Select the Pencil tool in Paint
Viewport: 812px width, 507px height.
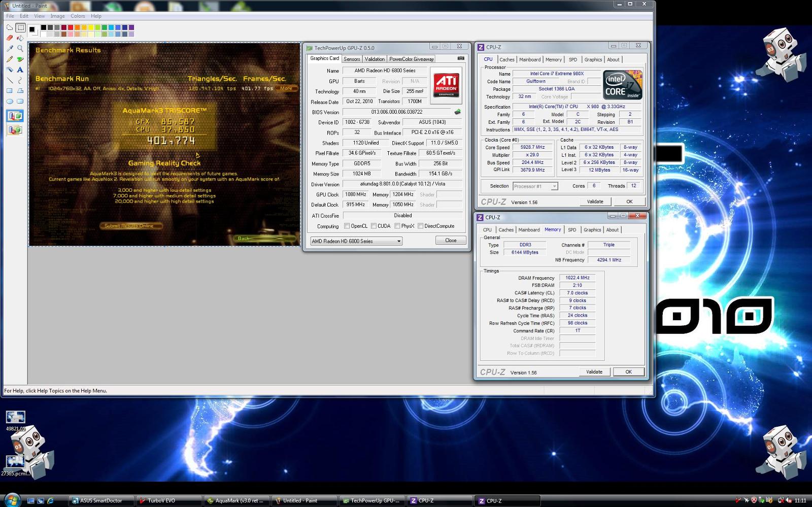tap(10, 59)
